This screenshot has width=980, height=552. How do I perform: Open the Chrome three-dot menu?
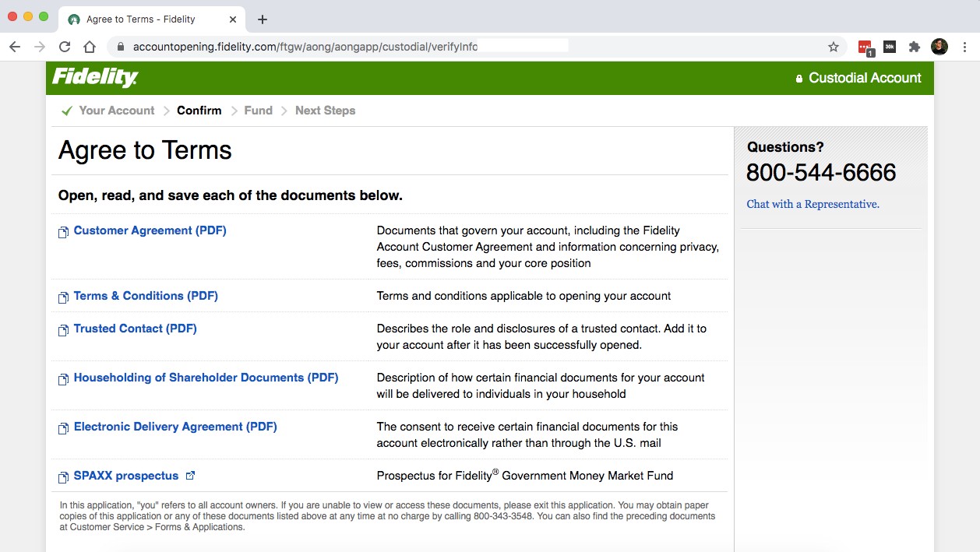(964, 47)
